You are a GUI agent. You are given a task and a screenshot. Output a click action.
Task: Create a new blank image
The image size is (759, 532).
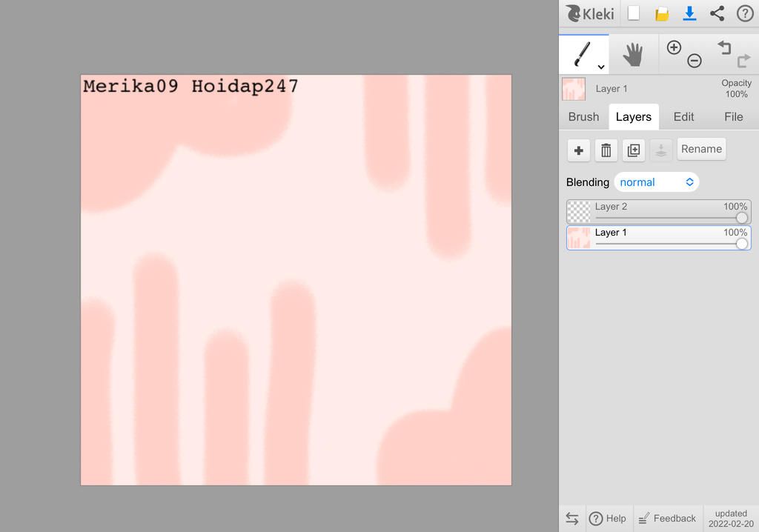tap(634, 13)
